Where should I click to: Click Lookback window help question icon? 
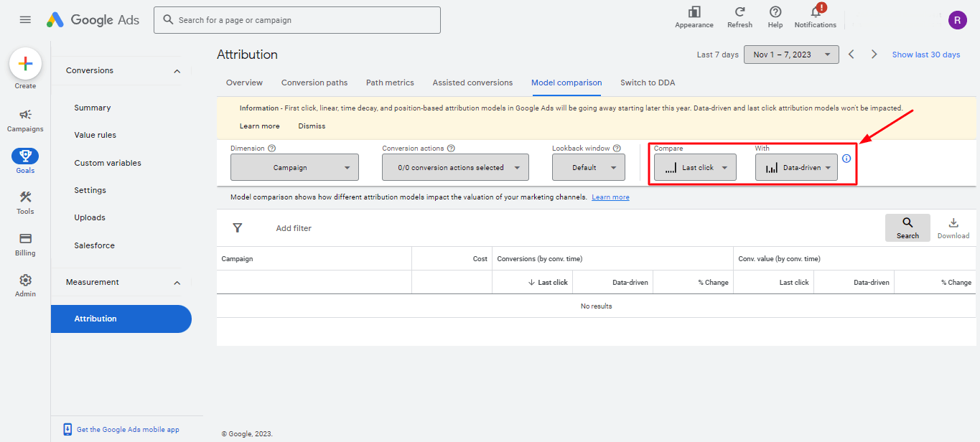tap(617, 149)
